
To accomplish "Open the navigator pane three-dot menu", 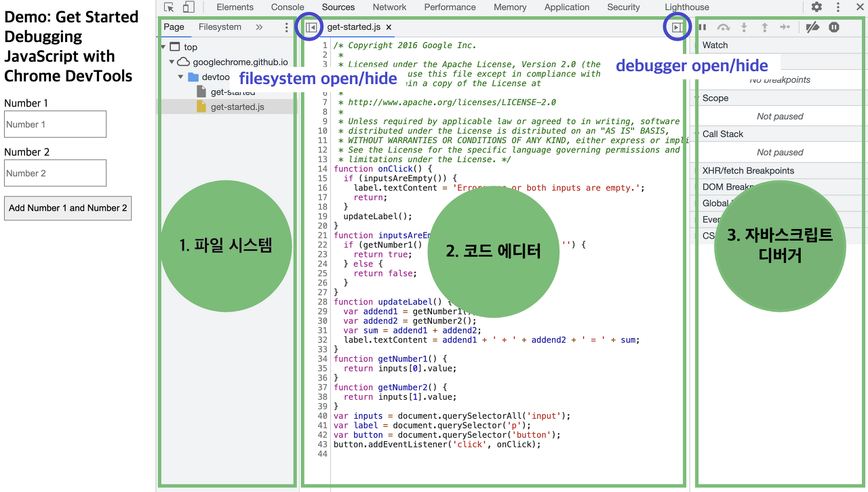I will pyautogui.click(x=287, y=27).
